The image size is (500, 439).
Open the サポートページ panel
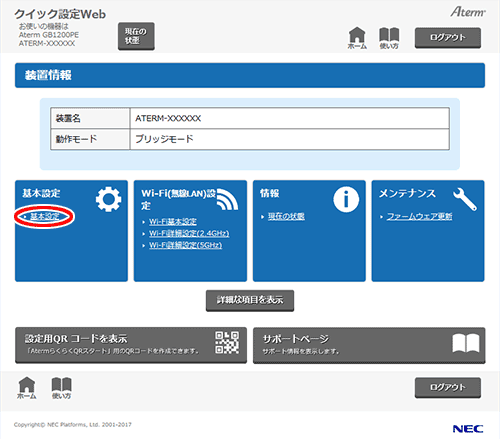tap(369, 345)
